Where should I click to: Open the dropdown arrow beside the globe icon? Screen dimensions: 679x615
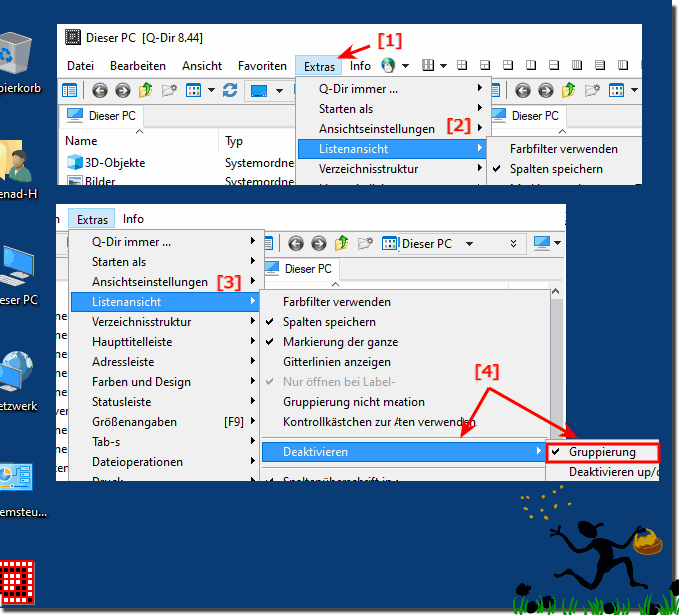tap(405, 66)
